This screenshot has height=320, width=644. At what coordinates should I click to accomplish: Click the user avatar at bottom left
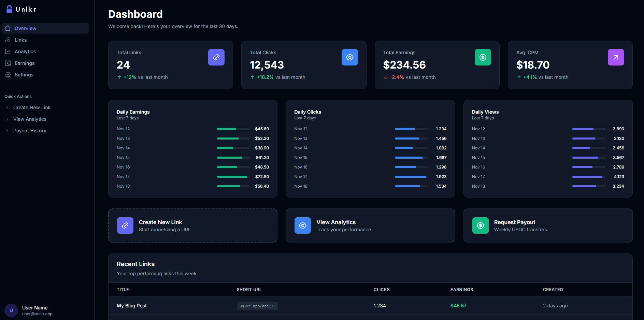click(x=11, y=310)
